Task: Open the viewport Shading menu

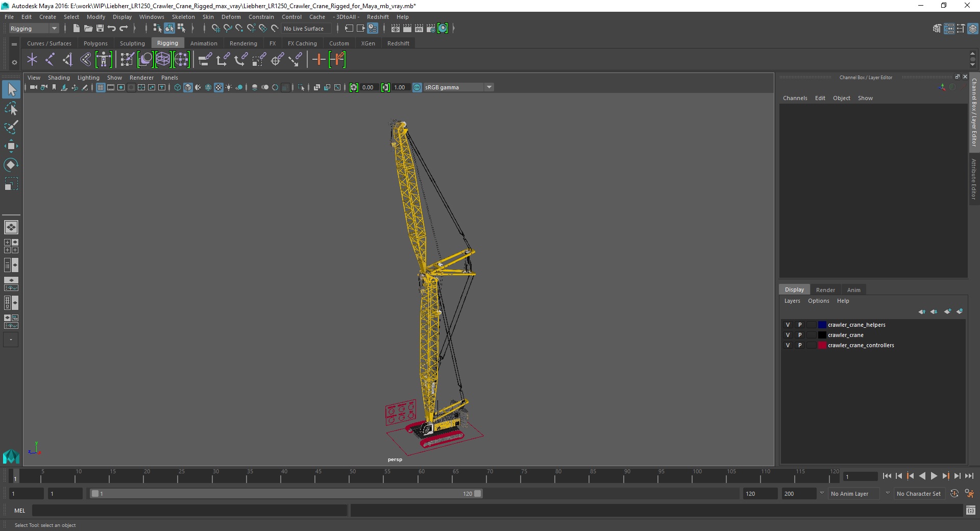Action: (x=59, y=78)
